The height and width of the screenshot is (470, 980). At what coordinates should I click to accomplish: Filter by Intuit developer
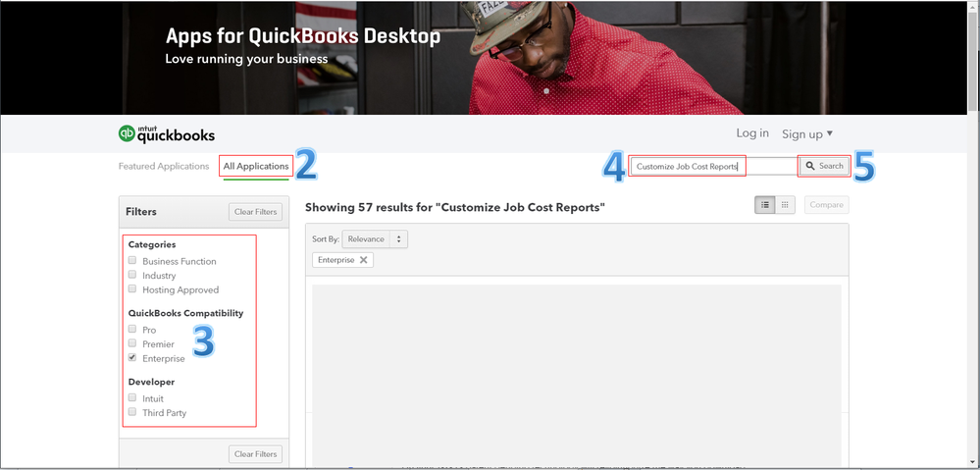131,397
